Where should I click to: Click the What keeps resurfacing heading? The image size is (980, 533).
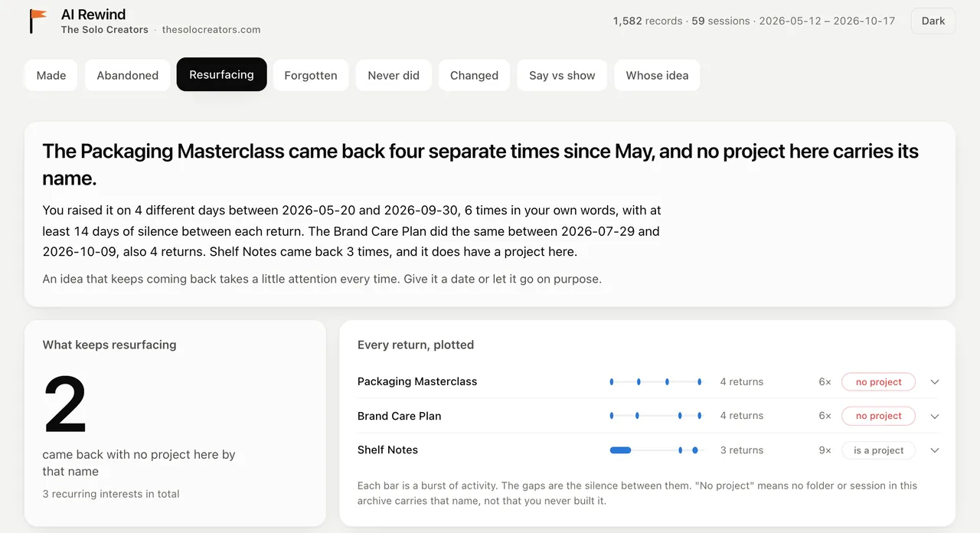click(x=109, y=345)
